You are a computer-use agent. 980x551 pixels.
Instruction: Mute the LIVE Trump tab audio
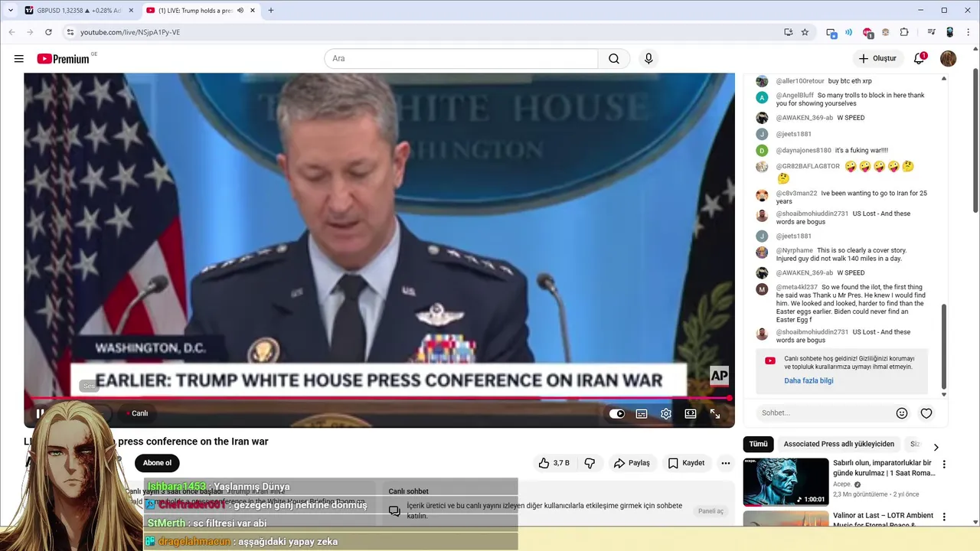(x=240, y=11)
